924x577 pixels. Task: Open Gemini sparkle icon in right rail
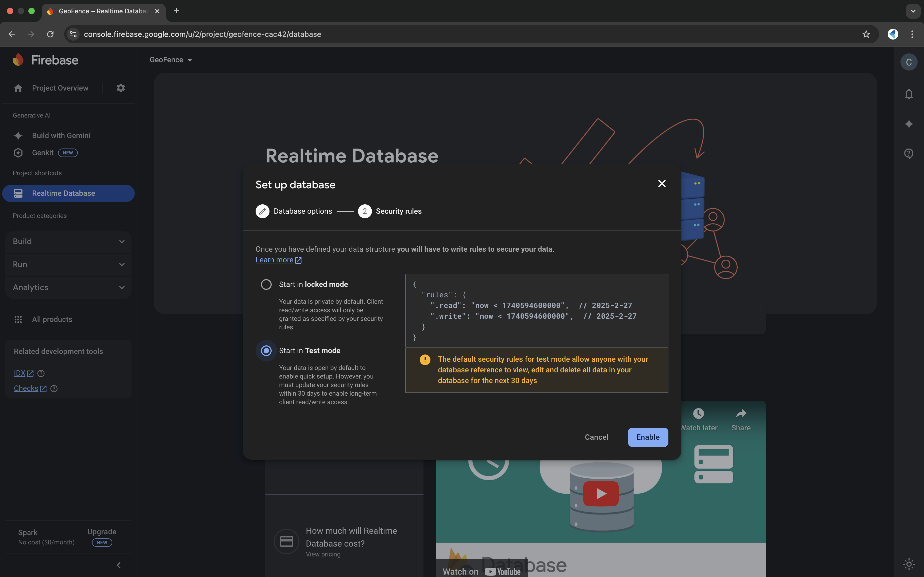click(x=909, y=124)
